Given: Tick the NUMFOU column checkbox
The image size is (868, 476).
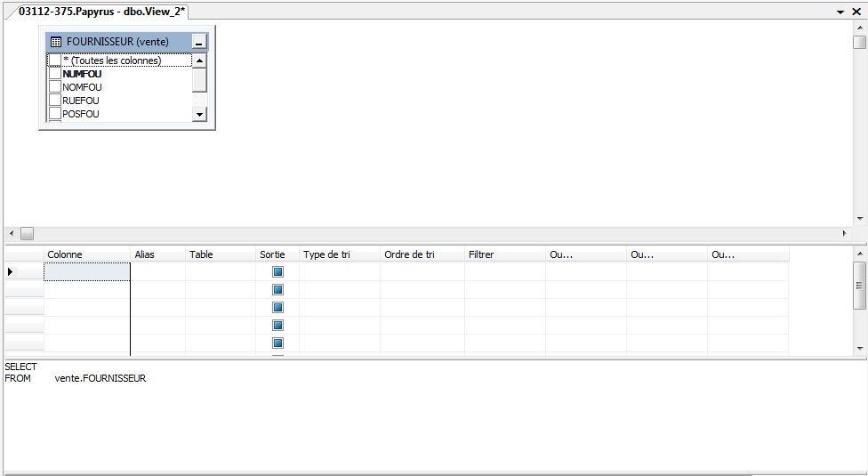Looking at the screenshot, I should pyautogui.click(x=55, y=74).
